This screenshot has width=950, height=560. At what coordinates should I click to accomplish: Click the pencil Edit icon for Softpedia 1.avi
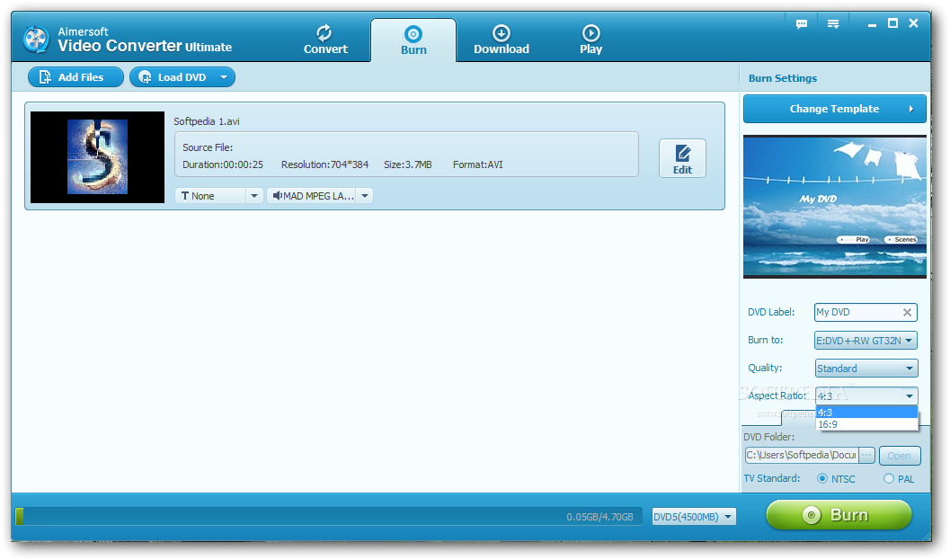pos(683,153)
